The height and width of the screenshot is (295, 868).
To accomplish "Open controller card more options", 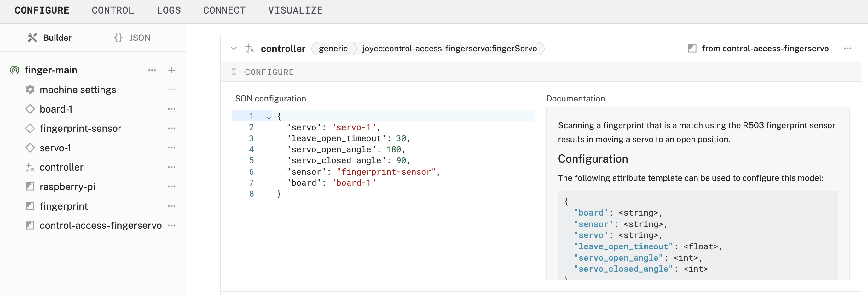I will pyautogui.click(x=848, y=49).
